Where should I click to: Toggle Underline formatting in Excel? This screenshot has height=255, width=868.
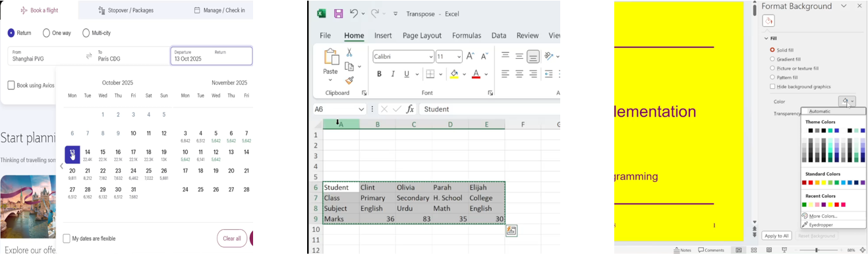tap(407, 74)
